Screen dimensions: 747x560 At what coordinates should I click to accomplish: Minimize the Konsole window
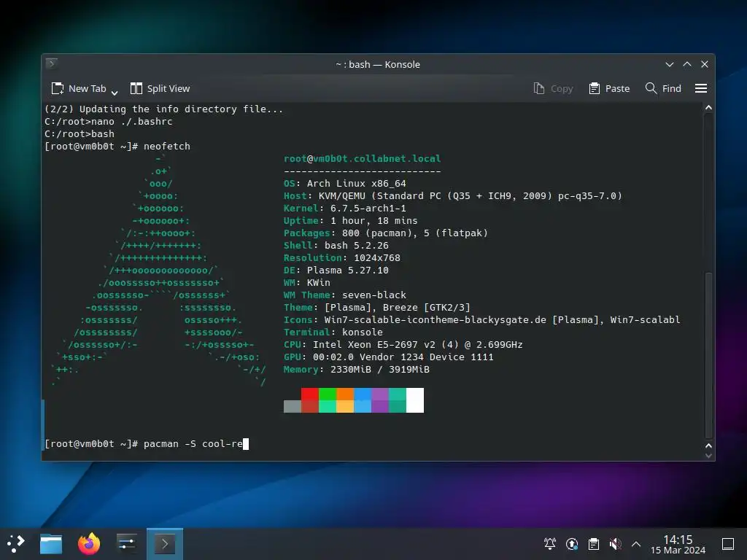670,64
